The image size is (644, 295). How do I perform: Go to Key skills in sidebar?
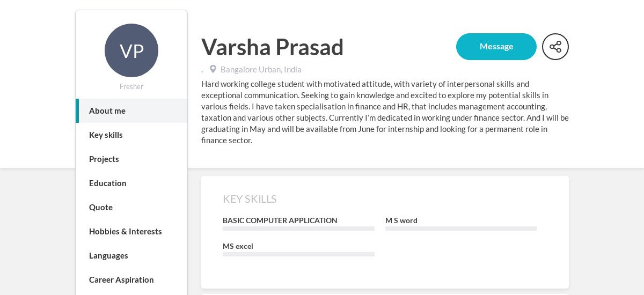(131, 135)
